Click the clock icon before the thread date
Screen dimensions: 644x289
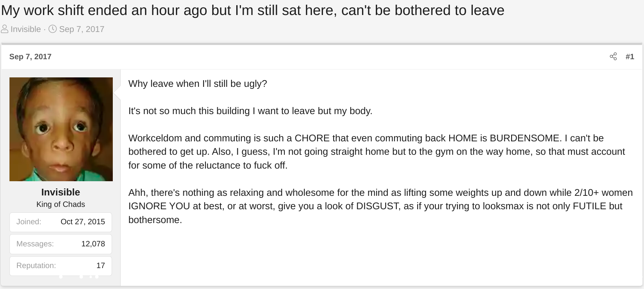(52, 29)
